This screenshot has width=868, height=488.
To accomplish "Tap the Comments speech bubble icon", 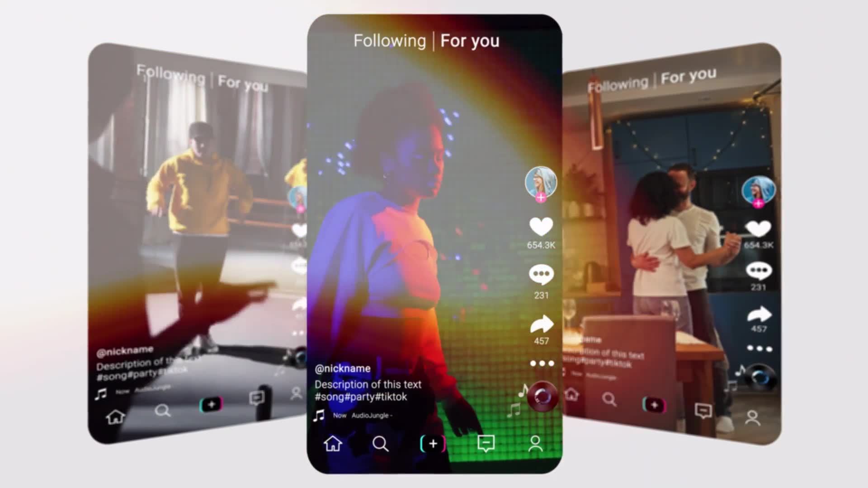I will [539, 275].
